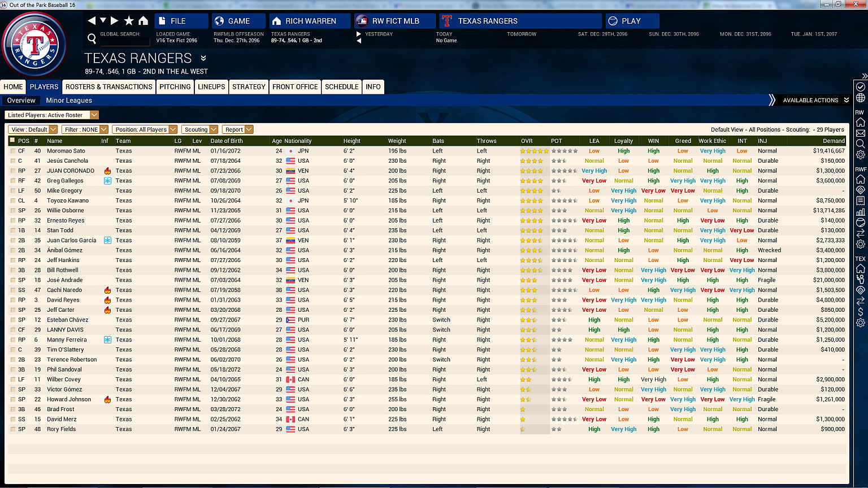Switch to the Pitching tab
868x488 pixels.
pos(175,86)
